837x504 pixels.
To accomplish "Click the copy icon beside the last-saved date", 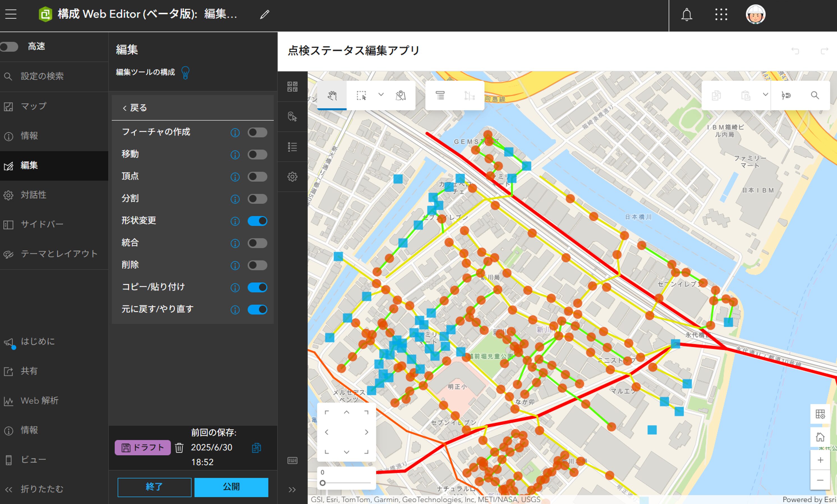I will pyautogui.click(x=257, y=448).
